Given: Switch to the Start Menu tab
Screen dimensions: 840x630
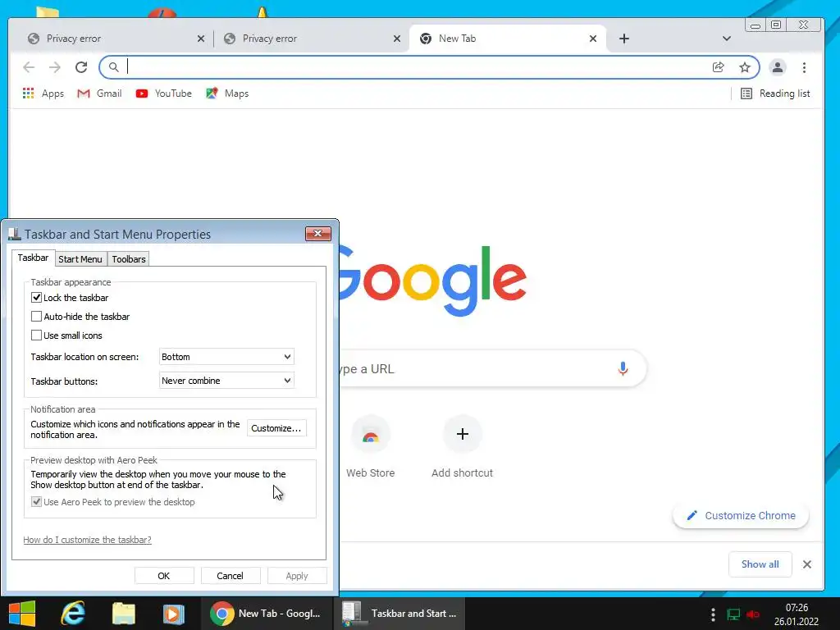Looking at the screenshot, I should [x=80, y=259].
